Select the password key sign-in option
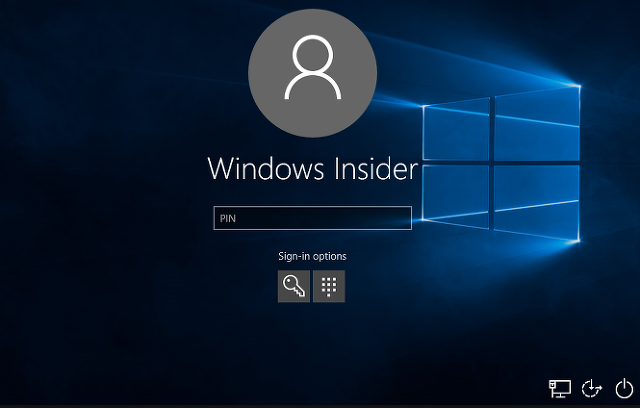Screen dimensions: 640x408 [294, 286]
